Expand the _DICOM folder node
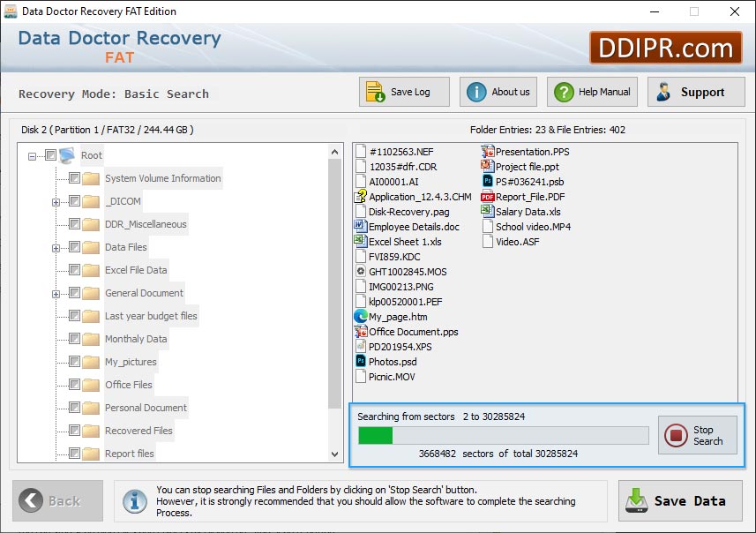Image resolution: width=756 pixels, height=533 pixels. tap(56, 202)
